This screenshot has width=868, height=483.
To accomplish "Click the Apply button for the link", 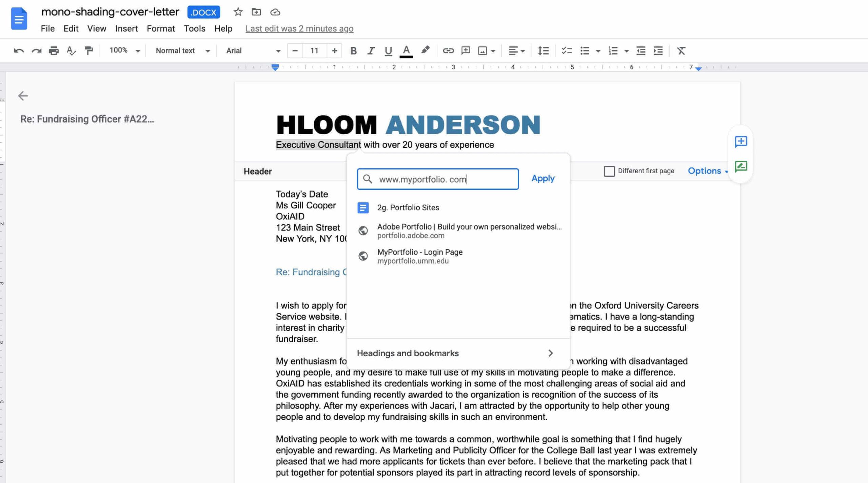I will (543, 179).
